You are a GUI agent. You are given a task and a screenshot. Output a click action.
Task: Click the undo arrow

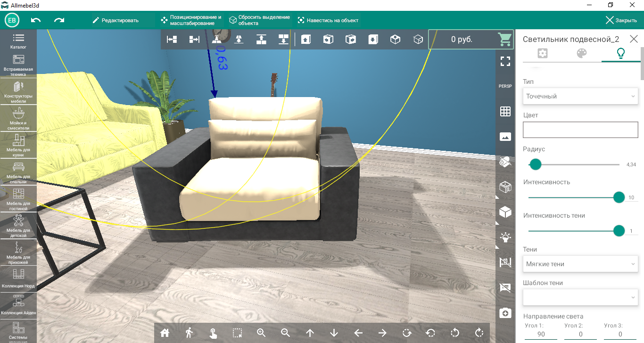point(36,20)
